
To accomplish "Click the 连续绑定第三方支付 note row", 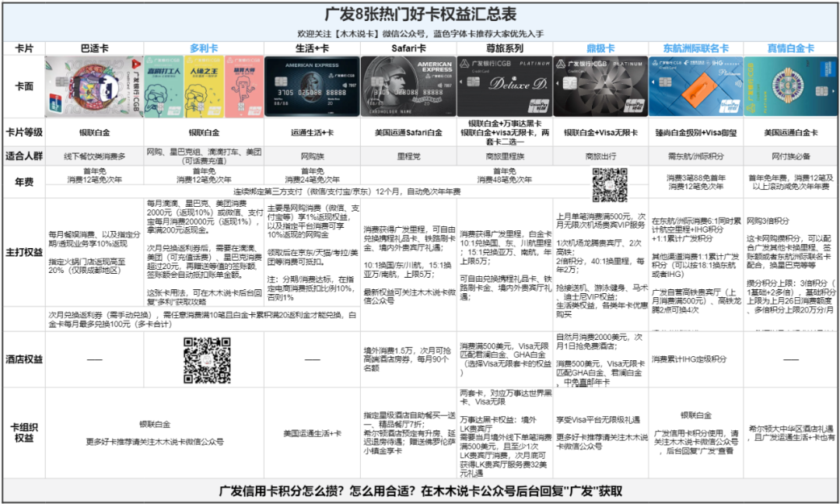I will (x=347, y=191).
